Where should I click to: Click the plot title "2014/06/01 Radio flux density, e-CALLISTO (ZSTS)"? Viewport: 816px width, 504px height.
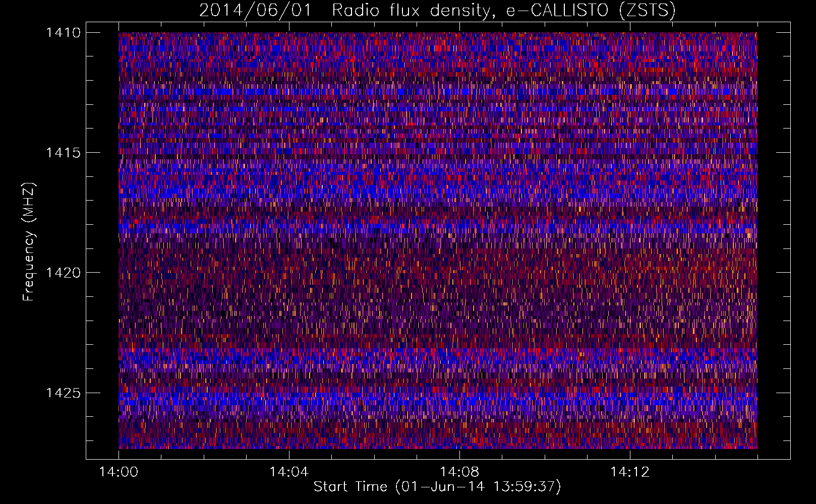(437, 11)
